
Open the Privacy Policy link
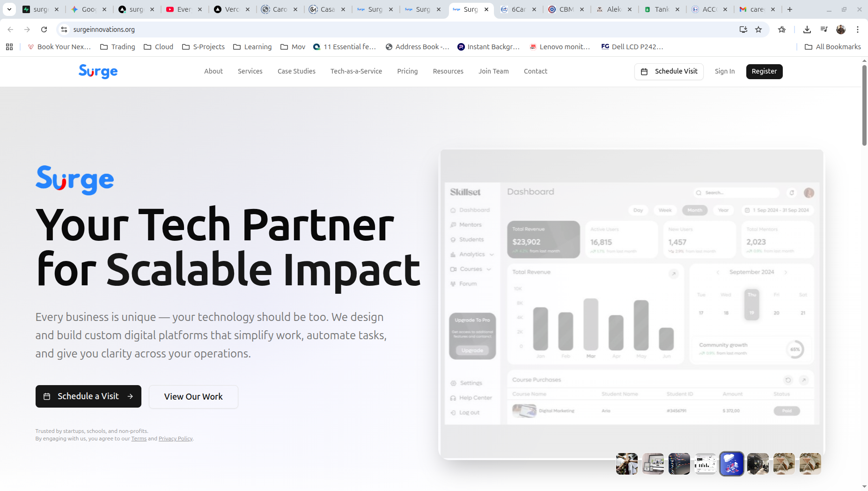(176, 439)
